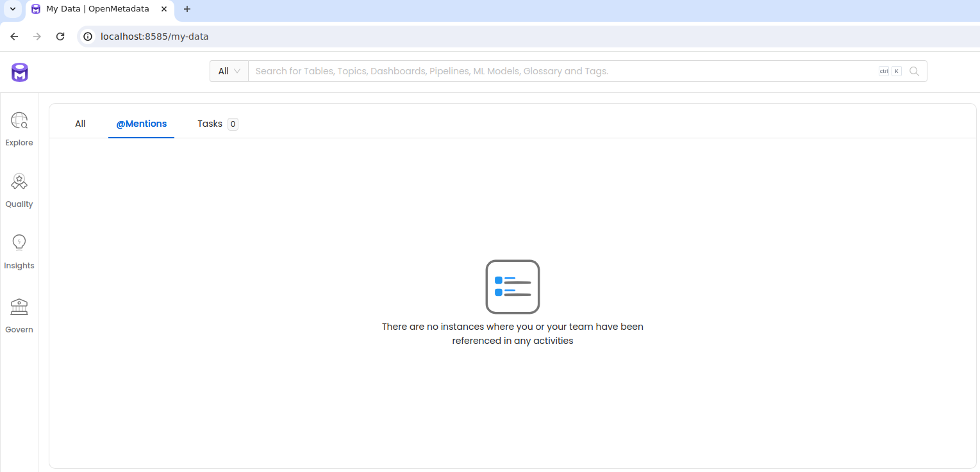Open the Insights lightbulb icon
This screenshot has width=980, height=472.
point(19,243)
